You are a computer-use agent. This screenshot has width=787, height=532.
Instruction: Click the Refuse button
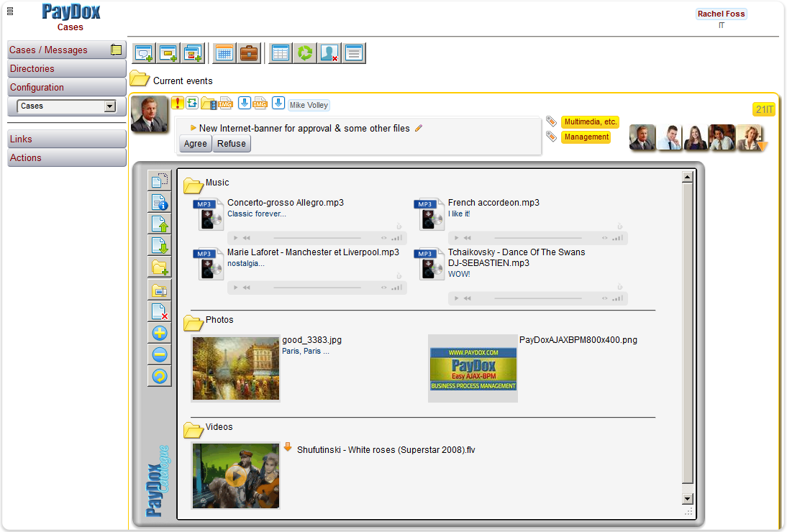232,143
